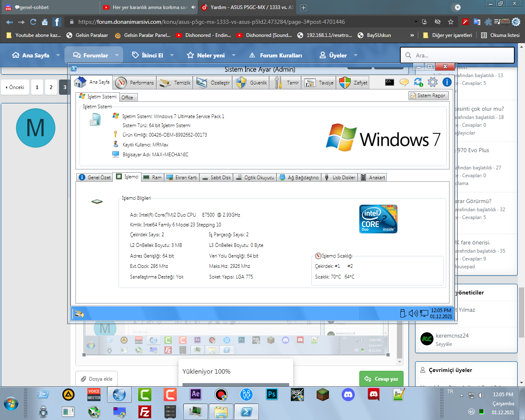
Task: Open the Google Translate extension icon
Action: pyautogui.click(x=477, y=22)
